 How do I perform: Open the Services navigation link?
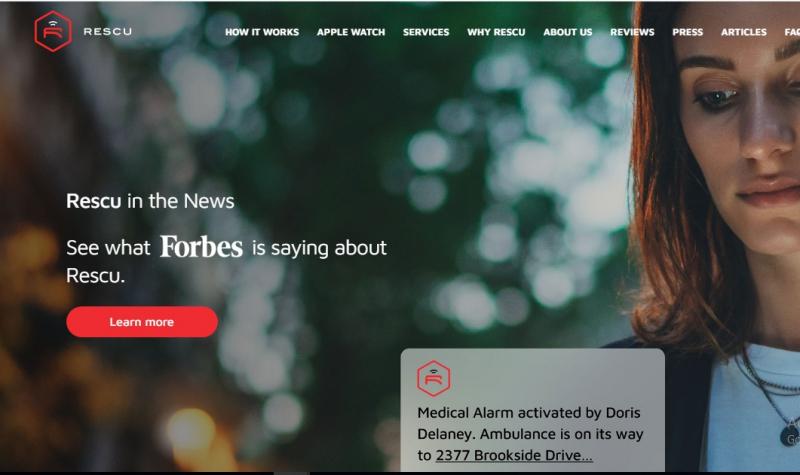[426, 32]
